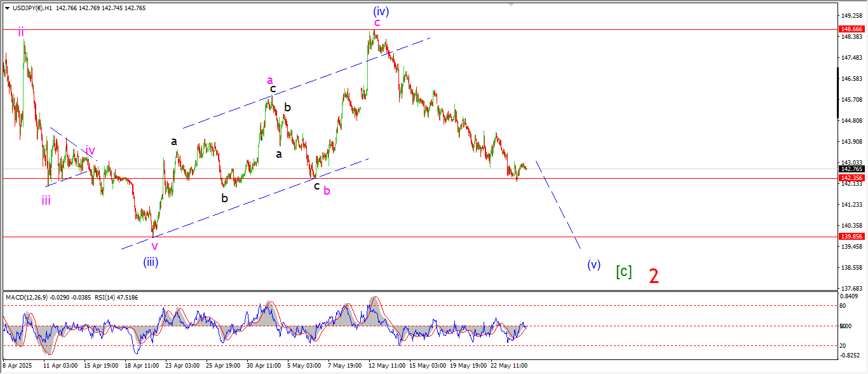Click the green [c] wave label
The image size is (868, 374).
(x=623, y=272)
